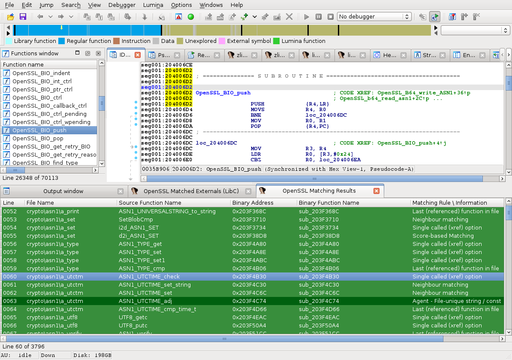This screenshot has width=512, height=360.
Task: Click the navigation band right scroll arrow
Action: pyautogui.click(x=435, y=28)
